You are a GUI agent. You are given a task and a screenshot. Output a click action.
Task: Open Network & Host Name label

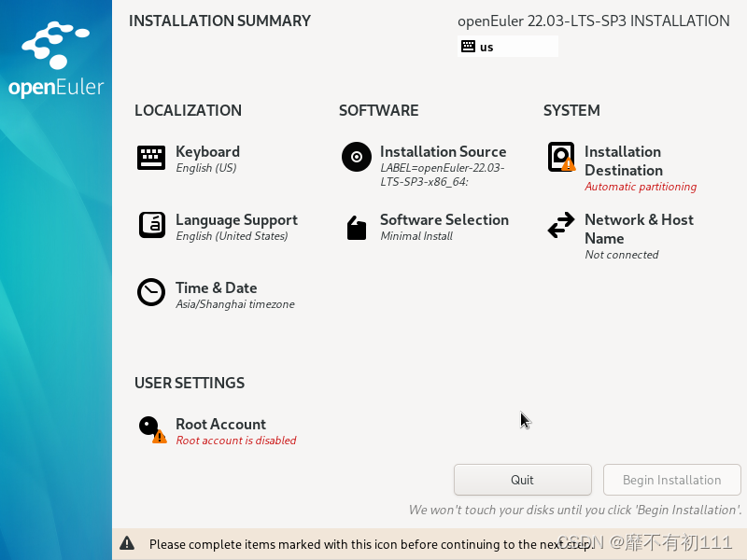point(639,229)
